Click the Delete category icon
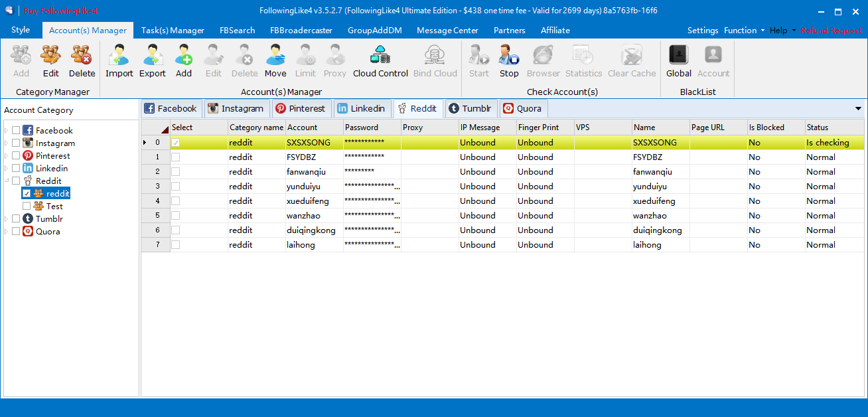 pos(82,60)
